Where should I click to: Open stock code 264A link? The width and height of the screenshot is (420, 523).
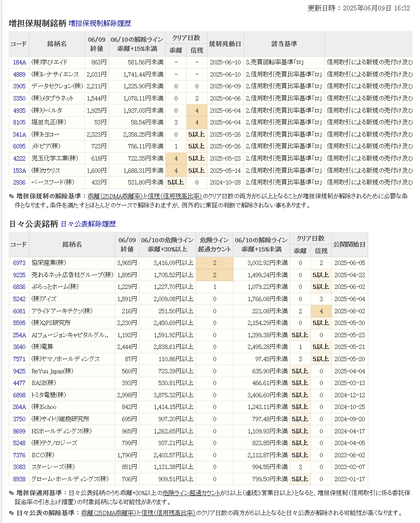tap(19, 407)
